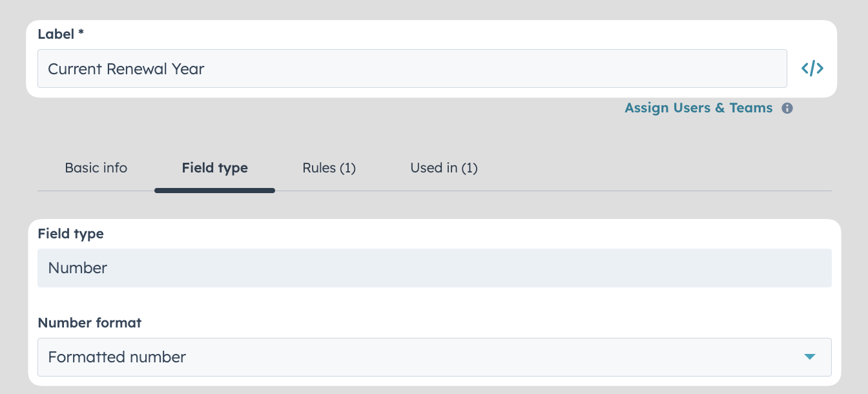The width and height of the screenshot is (868, 394).
Task: Focus the Label input field
Action: (412, 68)
